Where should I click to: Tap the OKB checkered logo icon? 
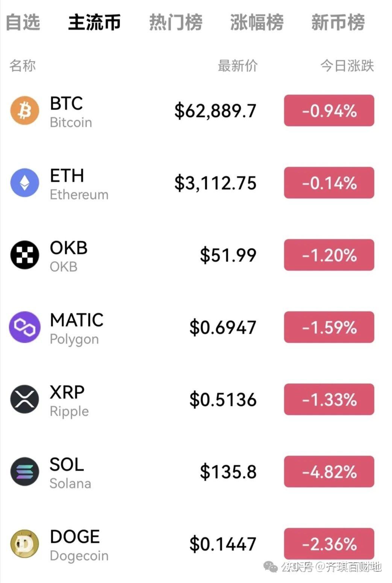click(24, 255)
